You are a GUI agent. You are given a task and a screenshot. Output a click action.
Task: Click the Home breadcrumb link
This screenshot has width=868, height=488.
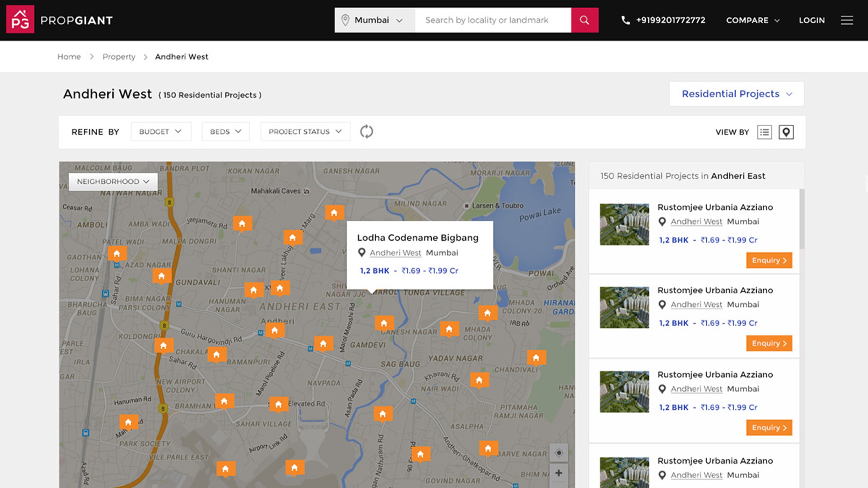69,57
